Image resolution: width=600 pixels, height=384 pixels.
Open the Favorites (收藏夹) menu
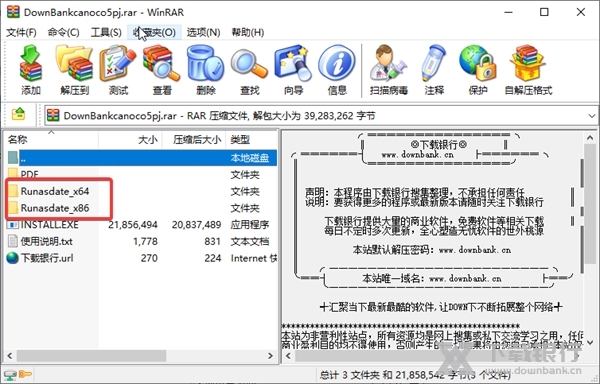(x=154, y=33)
